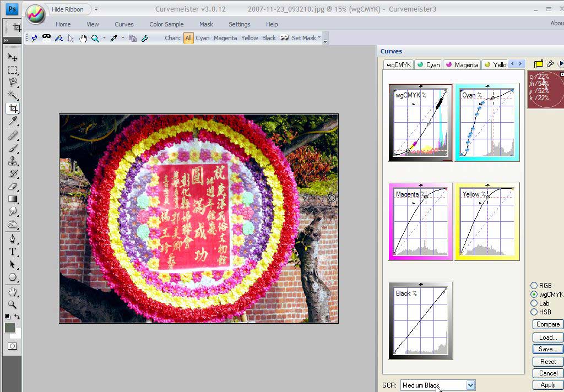Click the foreground color swatch
This screenshot has height=392, width=564.
[x=9, y=328]
